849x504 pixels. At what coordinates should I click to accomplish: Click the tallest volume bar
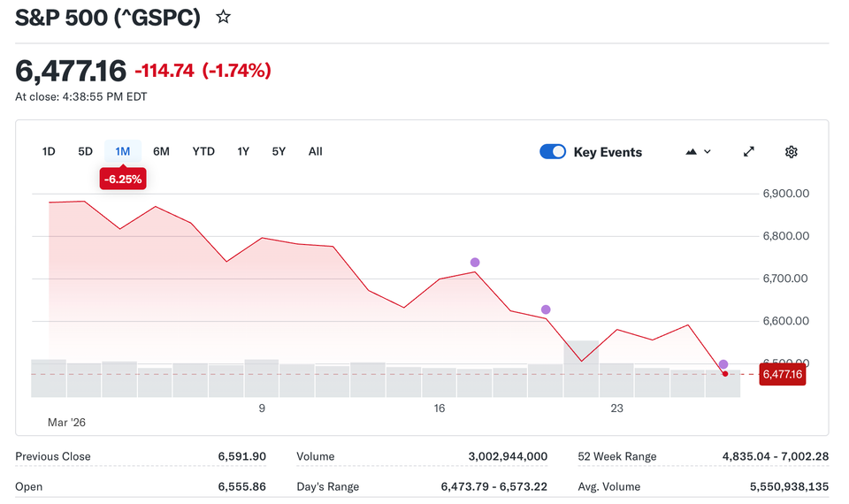click(581, 369)
